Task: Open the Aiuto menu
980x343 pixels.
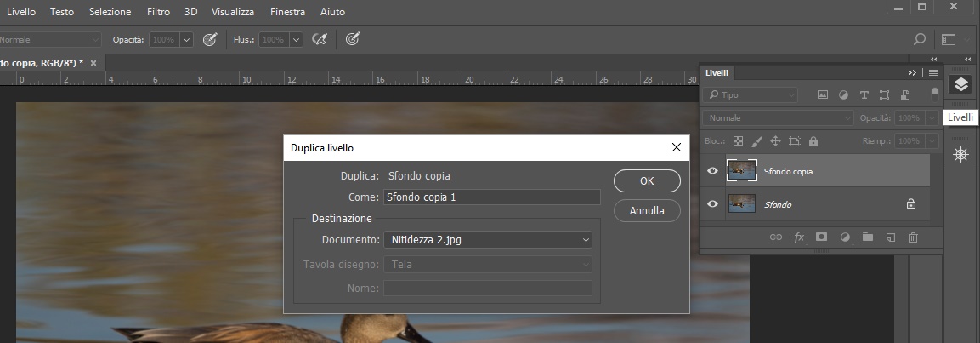Action: (332, 12)
